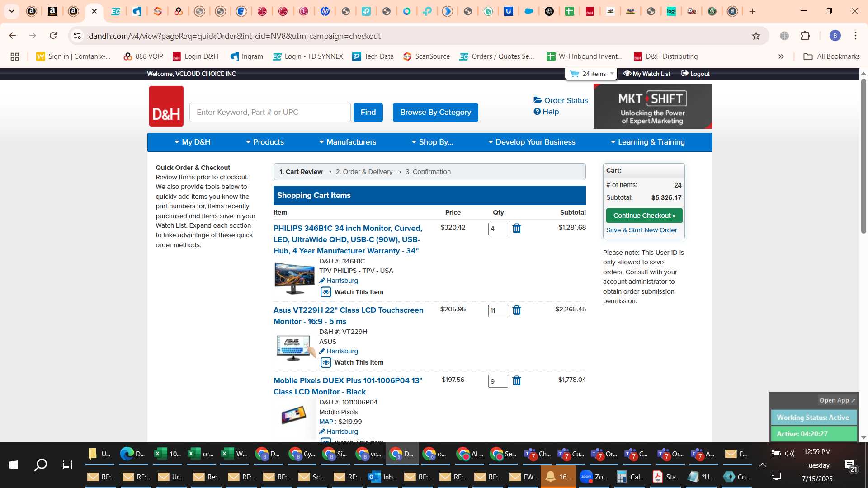
Task: Select quantity field for Mobile Pixels DUEX
Action: [x=498, y=381]
